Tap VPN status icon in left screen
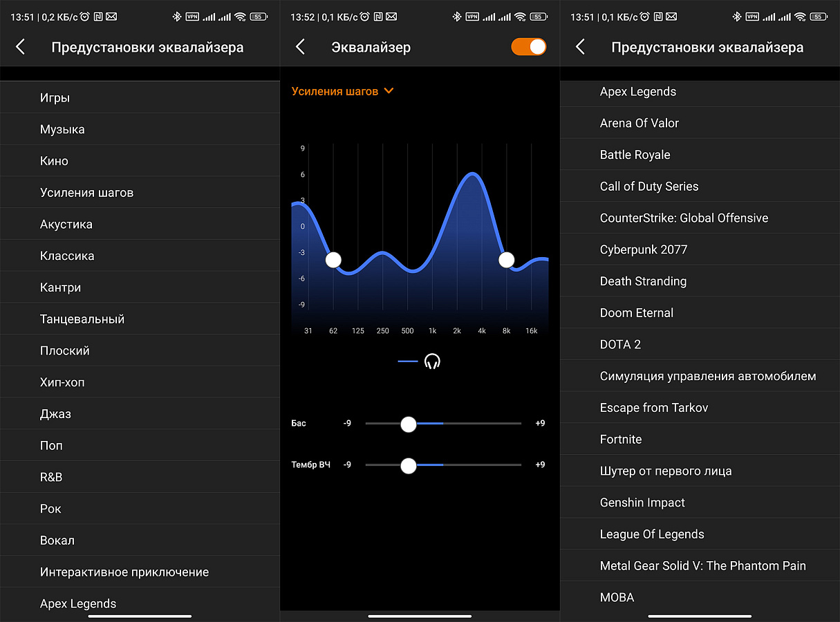The image size is (840, 622). (192, 17)
